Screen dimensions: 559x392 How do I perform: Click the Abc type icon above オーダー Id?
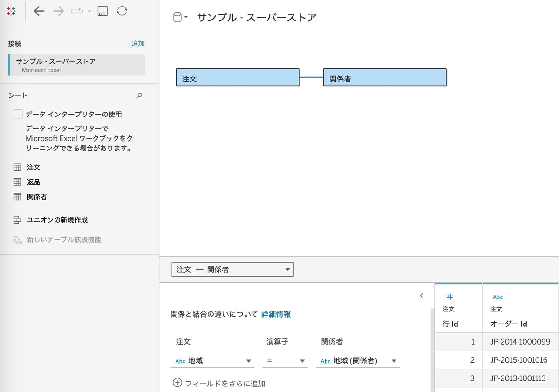point(498,297)
